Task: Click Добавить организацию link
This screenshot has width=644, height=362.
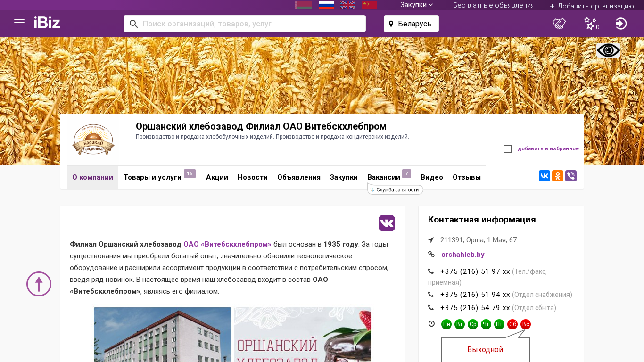Action: point(592,6)
